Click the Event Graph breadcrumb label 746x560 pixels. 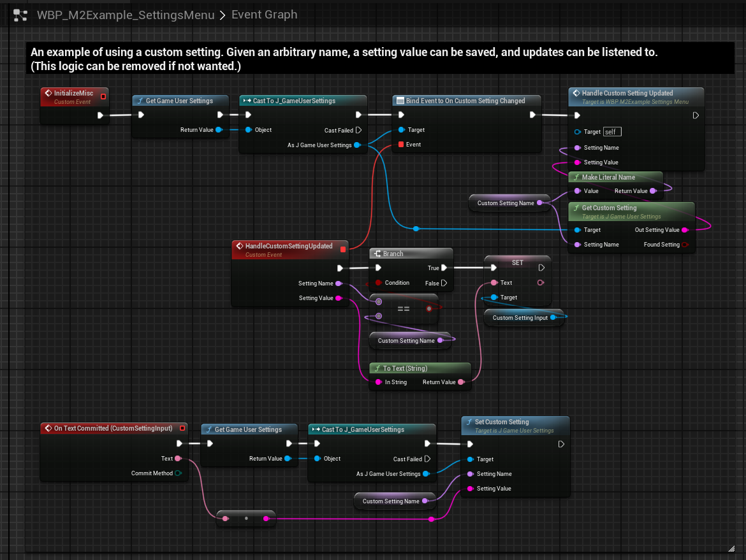point(264,15)
